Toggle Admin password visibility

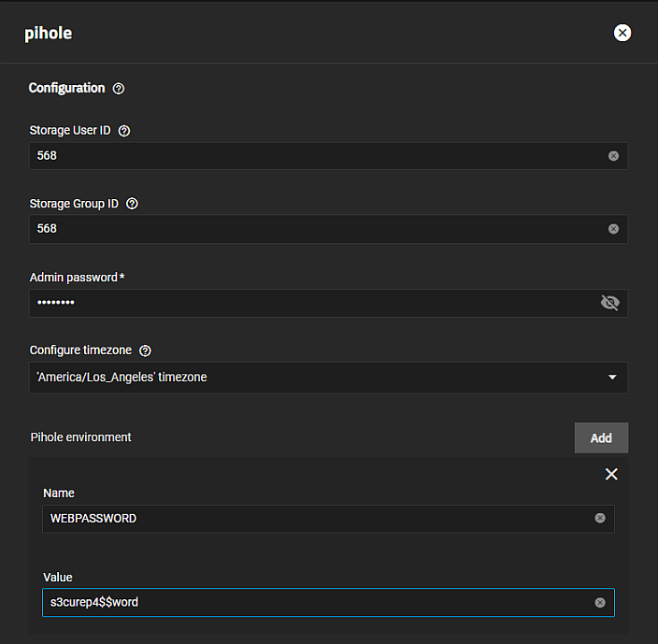pos(609,303)
